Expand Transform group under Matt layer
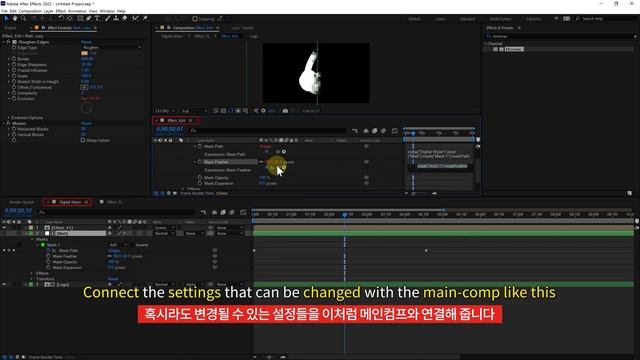Viewport: 640px width, 360px height. tap(31, 279)
